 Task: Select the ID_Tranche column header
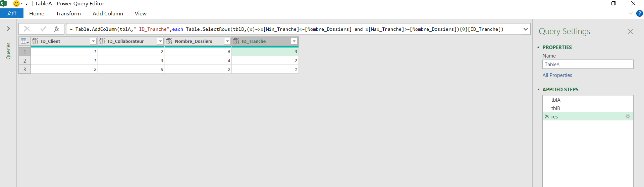(x=265, y=41)
